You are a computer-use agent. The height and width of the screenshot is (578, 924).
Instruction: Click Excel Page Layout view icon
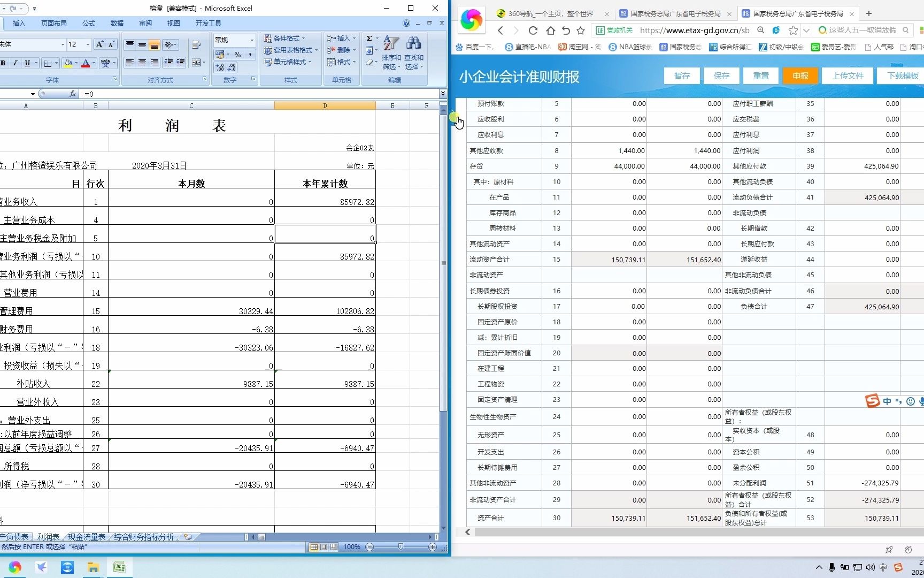point(324,547)
